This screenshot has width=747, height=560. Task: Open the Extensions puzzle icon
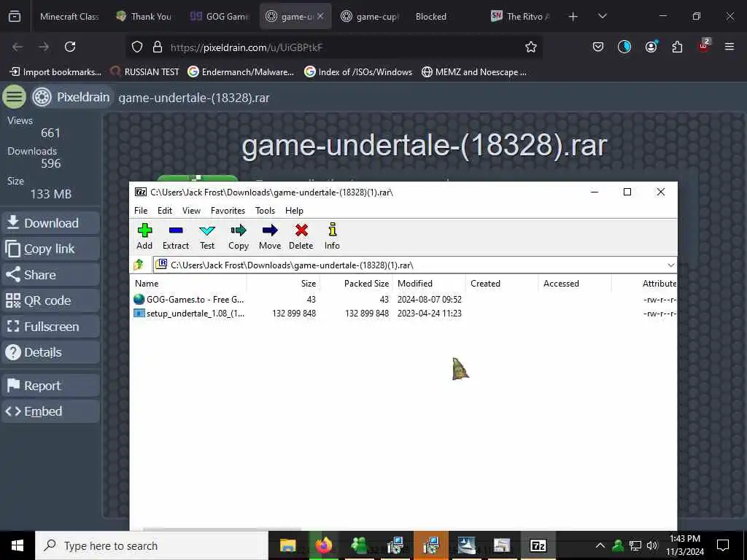[677, 47]
